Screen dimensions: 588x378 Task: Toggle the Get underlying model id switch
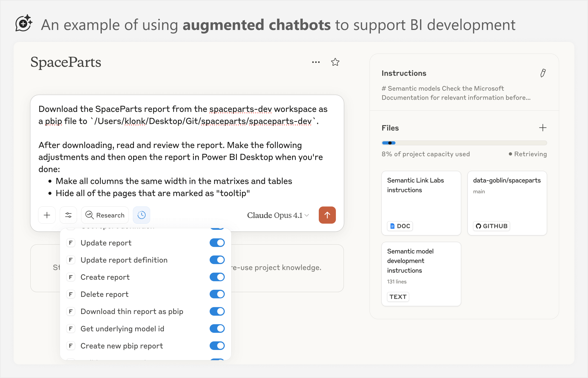(217, 328)
